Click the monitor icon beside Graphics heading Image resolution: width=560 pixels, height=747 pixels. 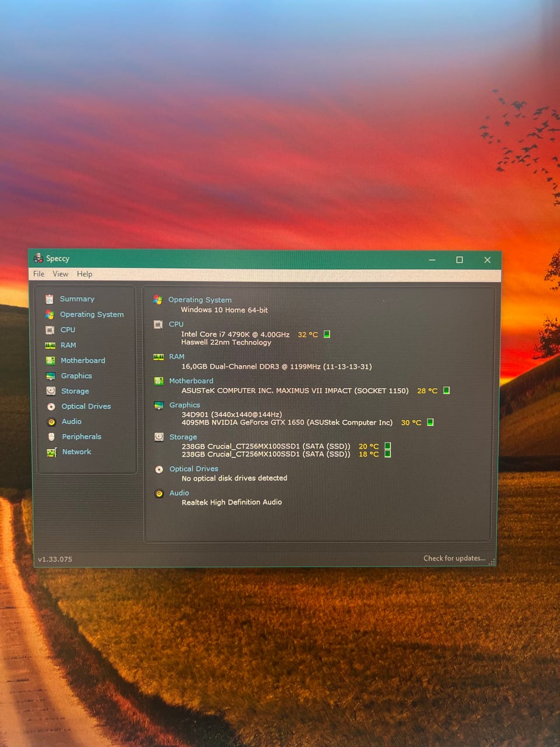coord(159,405)
